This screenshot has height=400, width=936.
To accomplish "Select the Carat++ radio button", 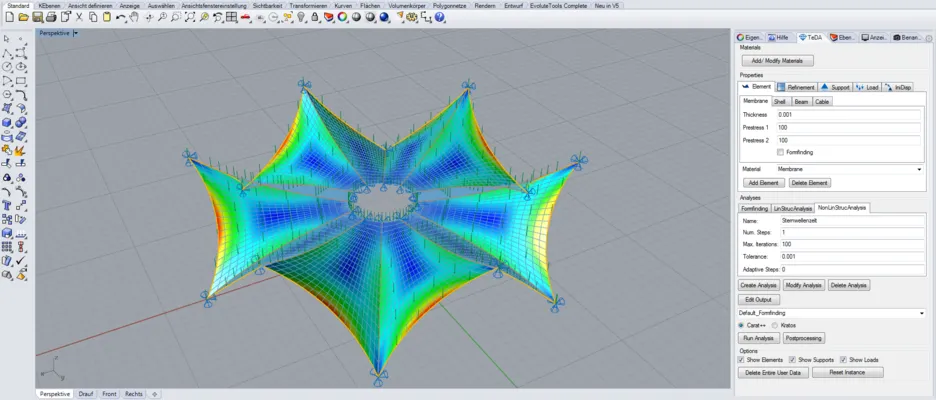I will click(741, 325).
